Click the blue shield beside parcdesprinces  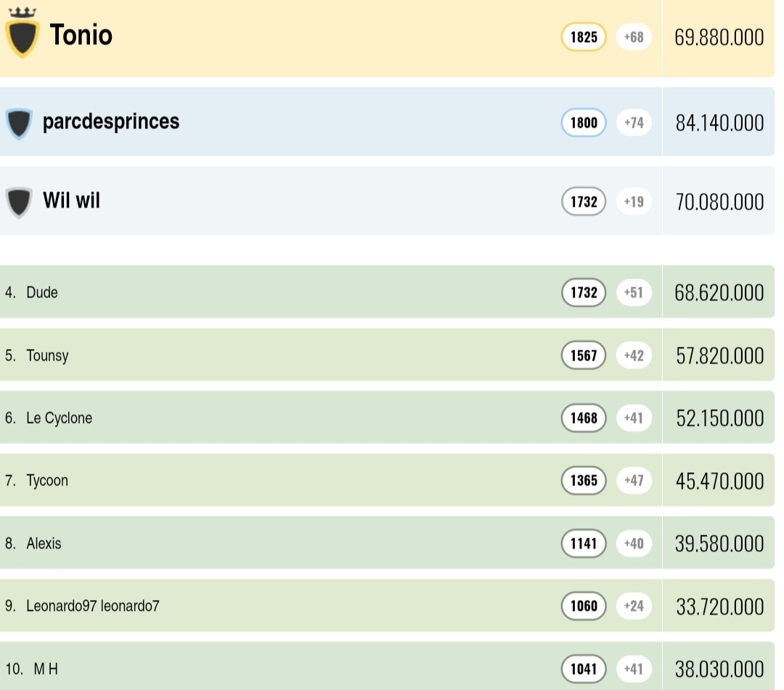point(19,123)
